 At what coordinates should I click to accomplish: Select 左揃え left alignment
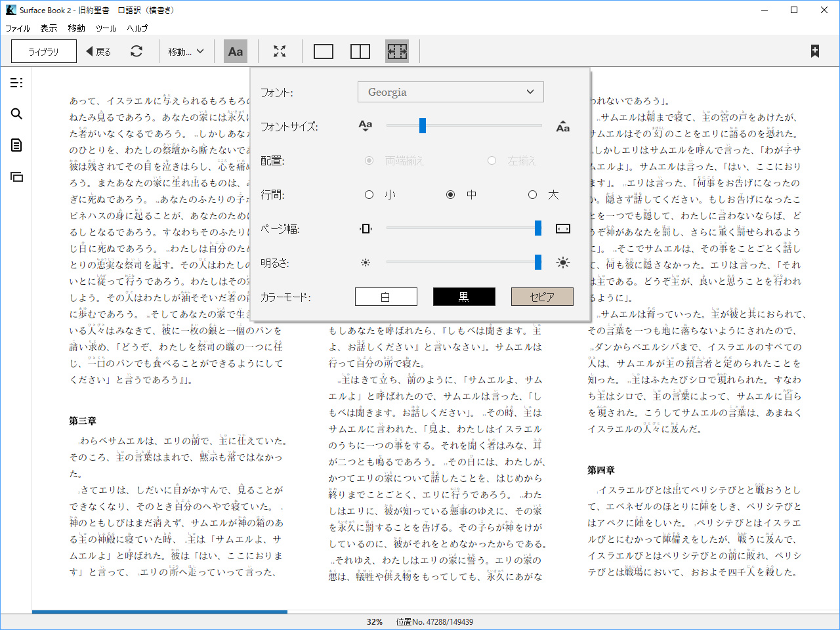pyautogui.click(x=492, y=160)
